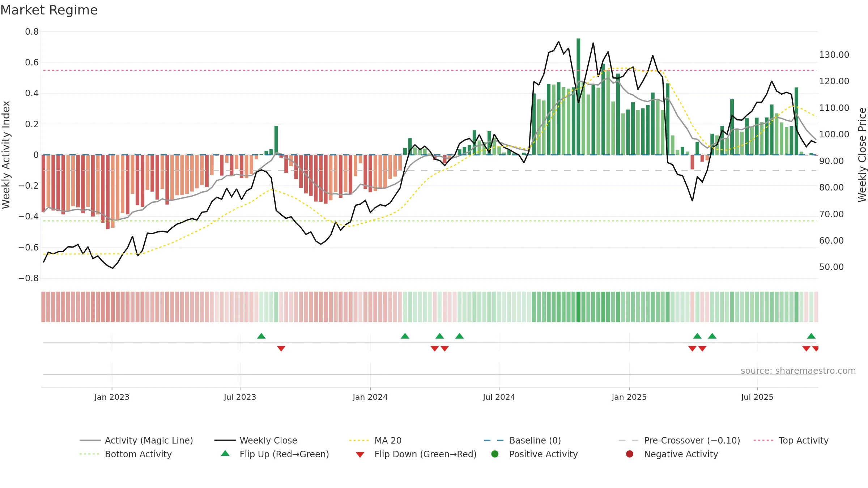
Task: Click the −0.8 activity axis tick
Action: tap(29, 278)
